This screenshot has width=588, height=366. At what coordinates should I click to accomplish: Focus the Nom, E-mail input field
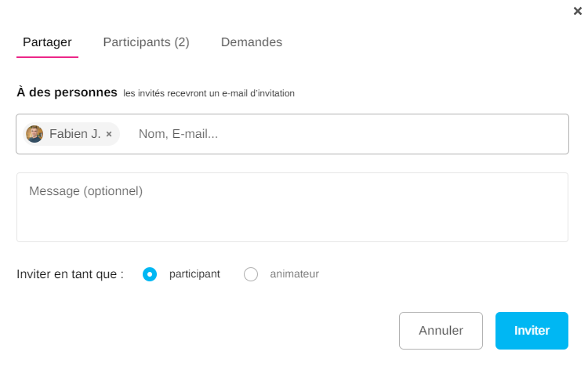[x=178, y=134]
